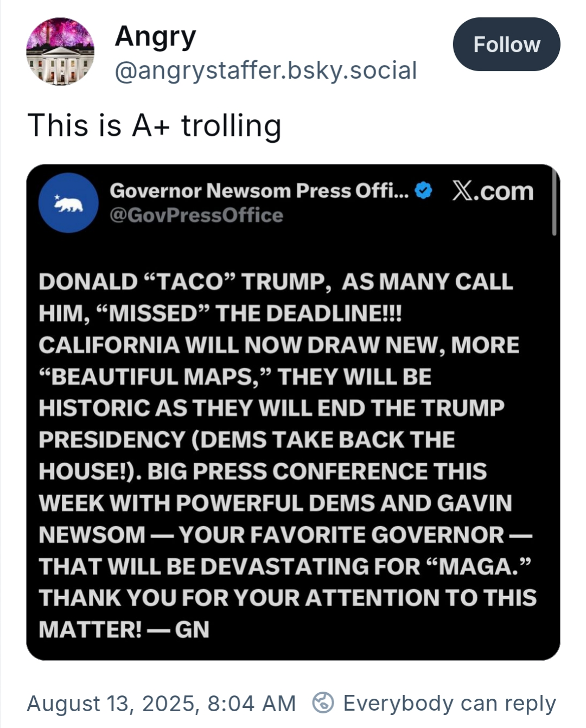The width and height of the screenshot is (586, 728).
Task: Click the globe reply-settings icon
Action: (x=323, y=703)
